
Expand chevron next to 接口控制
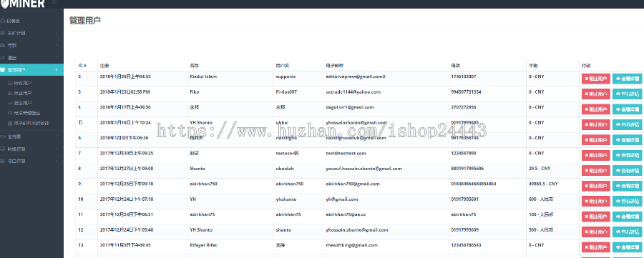(x=57, y=162)
